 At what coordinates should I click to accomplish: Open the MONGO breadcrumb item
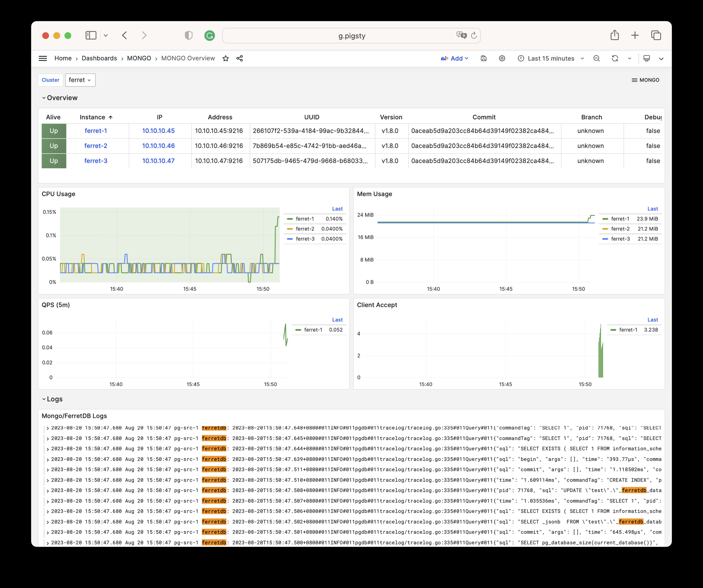139,58
